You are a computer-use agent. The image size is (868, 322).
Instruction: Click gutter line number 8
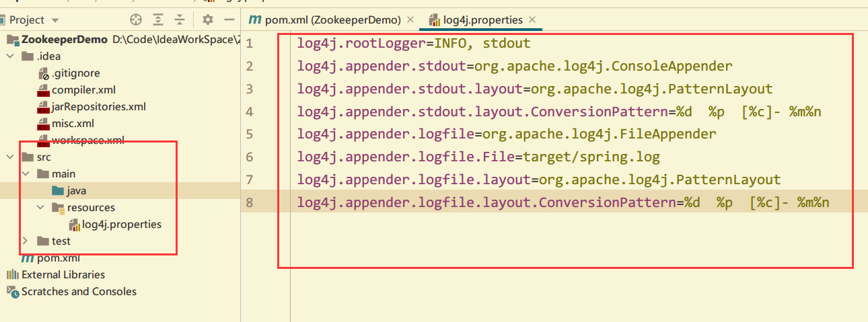(x=250, y=202)
